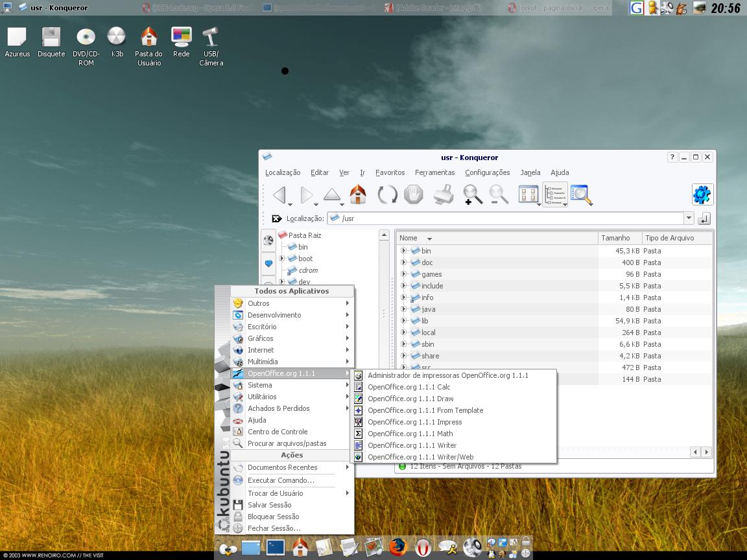Expand the lib folder row

(x=403, y=320)
